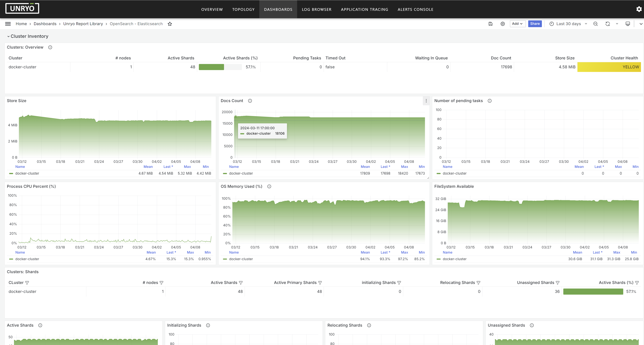This screenshot has height=345, width=644.
Task: Go to the OVERVIEW tab
Action: 212,9
